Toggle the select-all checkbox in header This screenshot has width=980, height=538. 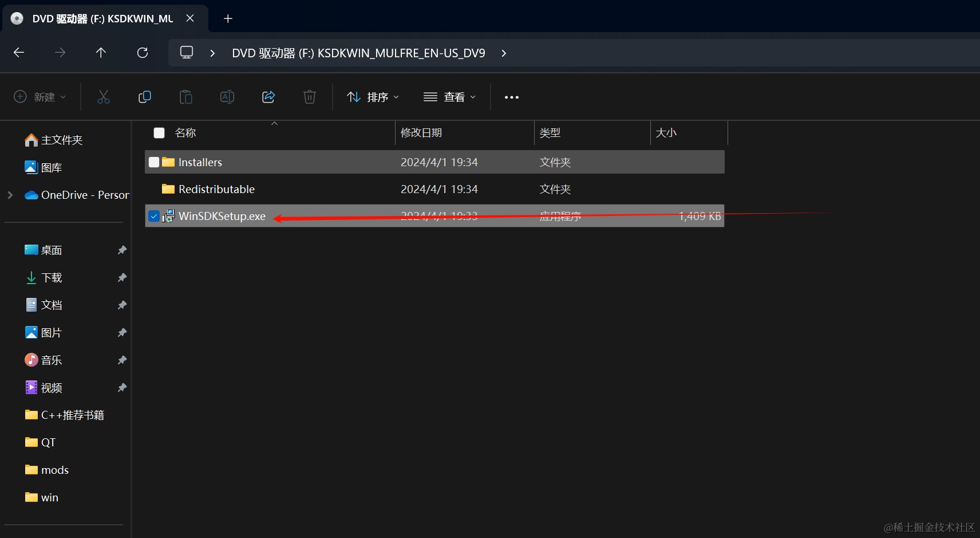(x=159, y=133)
